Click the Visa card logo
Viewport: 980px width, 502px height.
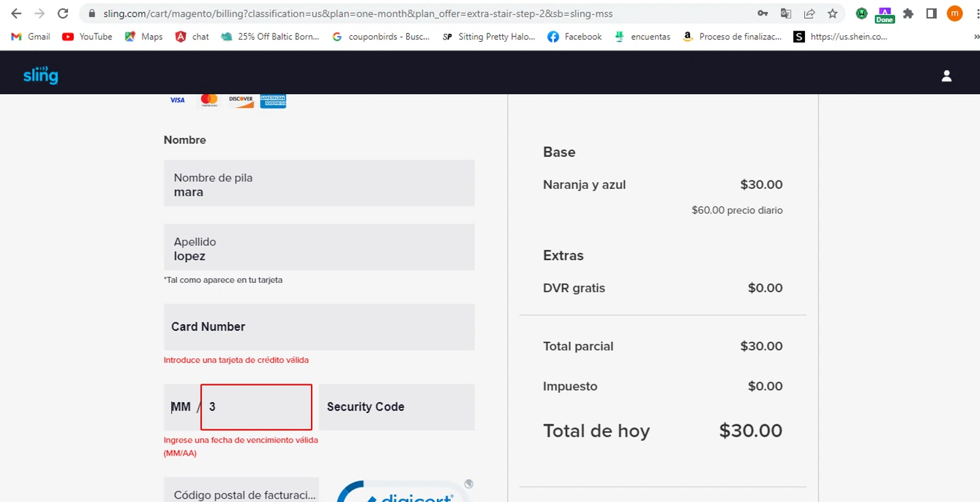pyautogui.click(x=177, y=100)
